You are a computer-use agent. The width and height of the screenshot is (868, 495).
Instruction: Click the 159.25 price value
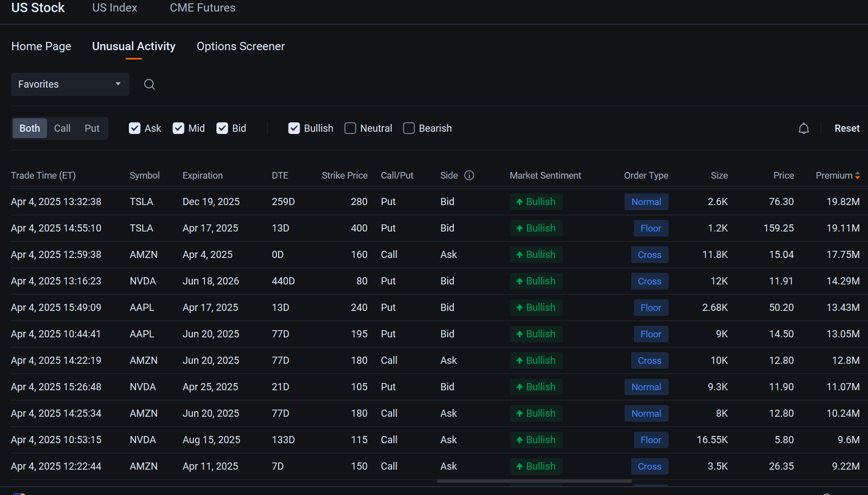pyautogui.click(x=778, y=228)
